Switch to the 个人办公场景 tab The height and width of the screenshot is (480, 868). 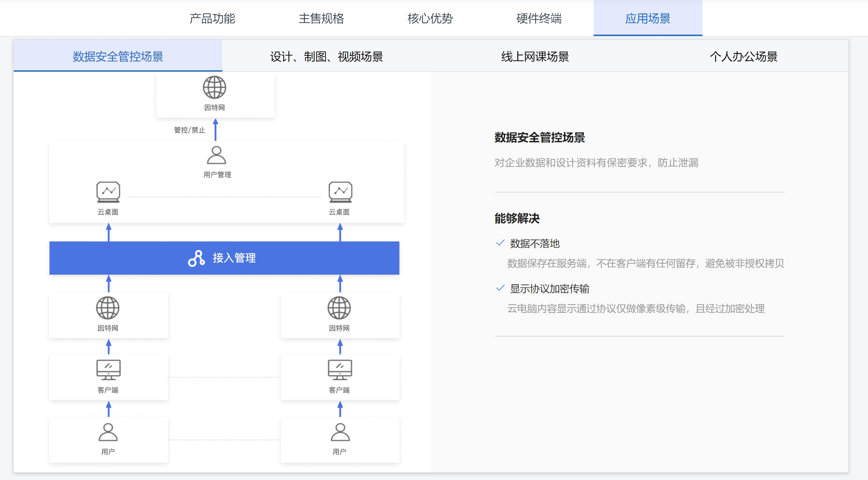coord(744,56)
